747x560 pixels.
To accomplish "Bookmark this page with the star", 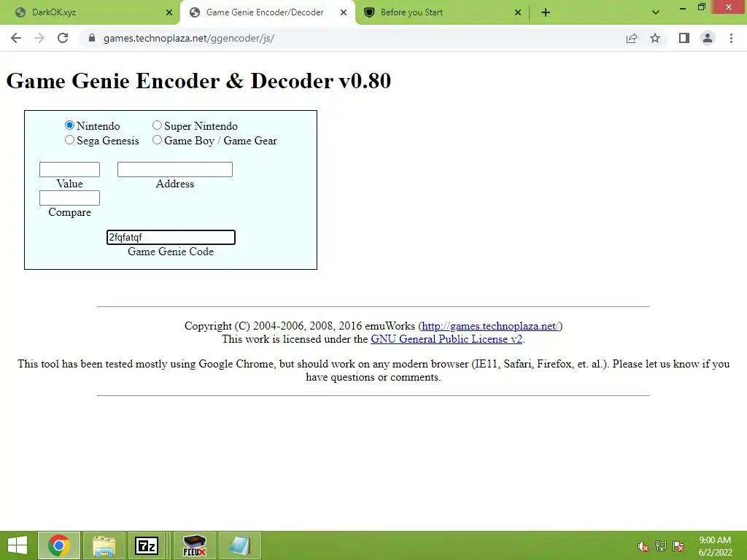I will coord(655,38).
